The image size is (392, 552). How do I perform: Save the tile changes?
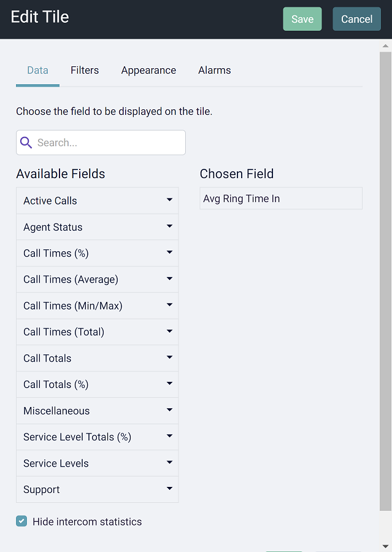[x=302, y=18]
